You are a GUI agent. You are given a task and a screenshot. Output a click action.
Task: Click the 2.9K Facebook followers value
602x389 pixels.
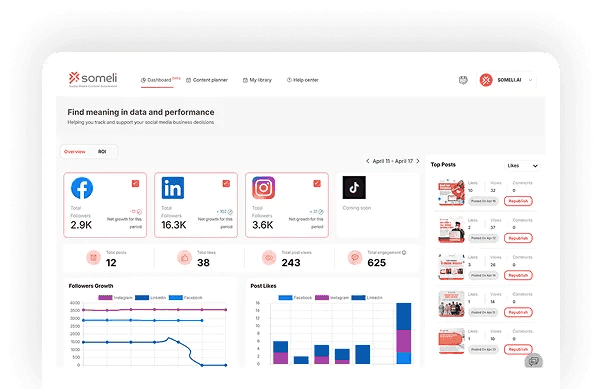click(81, 225)
